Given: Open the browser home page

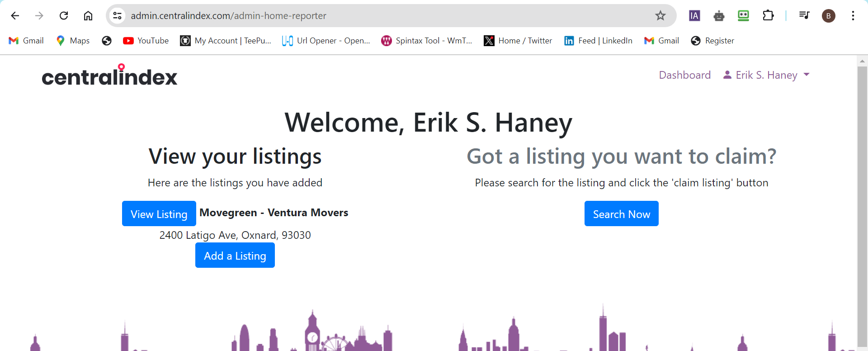Looking at the screenshot, I should point(88,16).
